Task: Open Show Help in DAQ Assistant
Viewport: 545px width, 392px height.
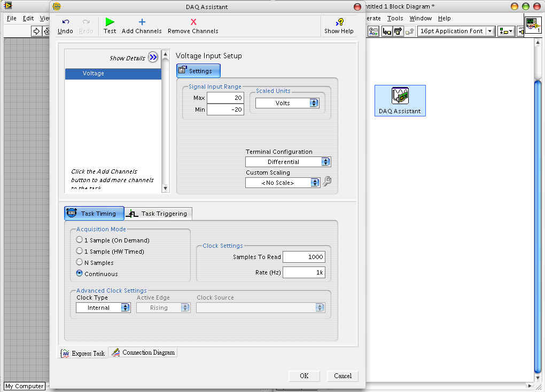Action: [339, 26]
